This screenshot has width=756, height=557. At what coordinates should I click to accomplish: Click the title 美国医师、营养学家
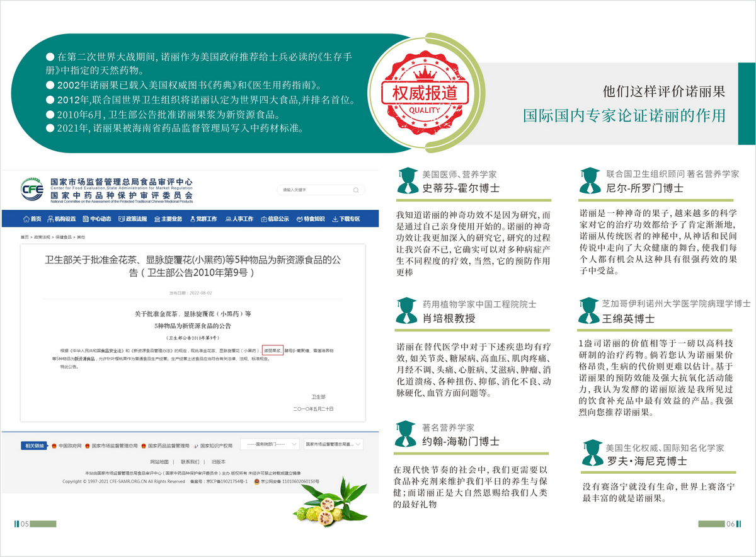click(x=460, y=174)
